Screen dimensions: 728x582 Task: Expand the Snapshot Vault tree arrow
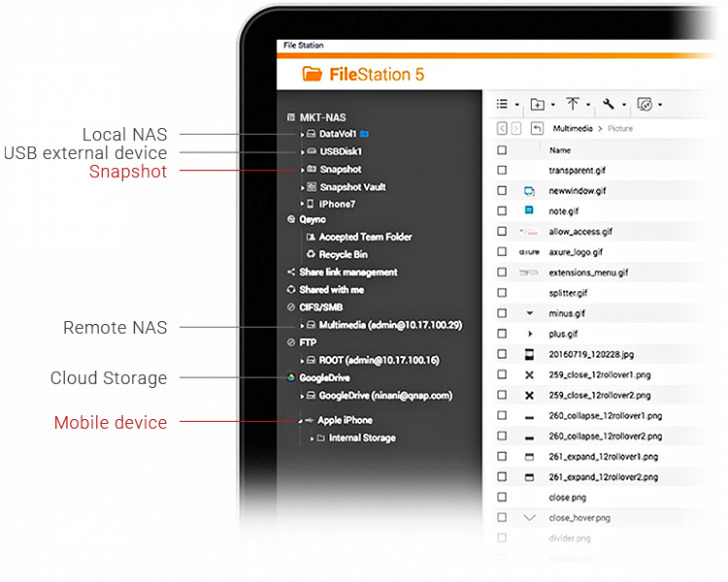click(301, 187)
